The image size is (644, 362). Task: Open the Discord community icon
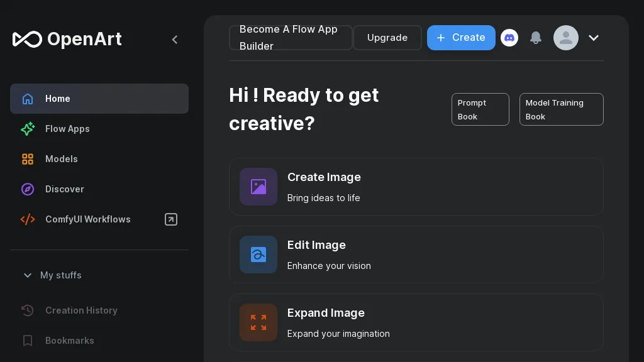(509, 38)
